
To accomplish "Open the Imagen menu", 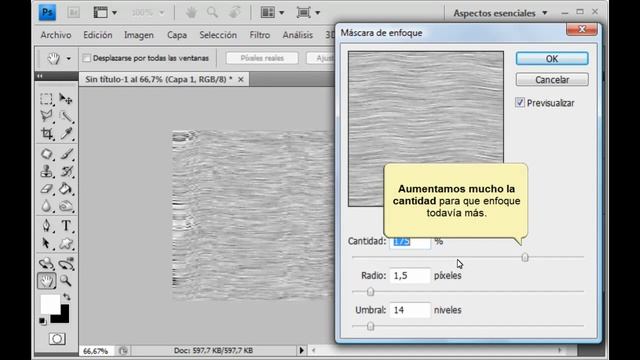I will [139, 35].
